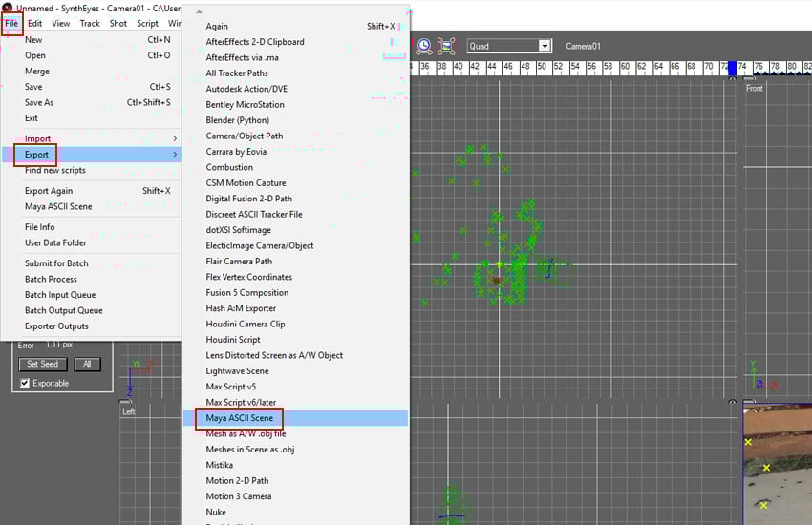Viewport: 812px width, 525px height.
Task: Open Exporter Outputs
Action: pyautogui.click(x=92, y=326)
